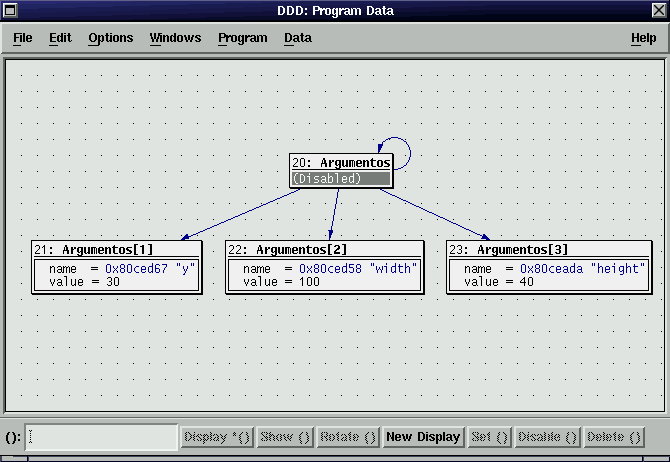Select the (Disabled) value box

[340, 179]
